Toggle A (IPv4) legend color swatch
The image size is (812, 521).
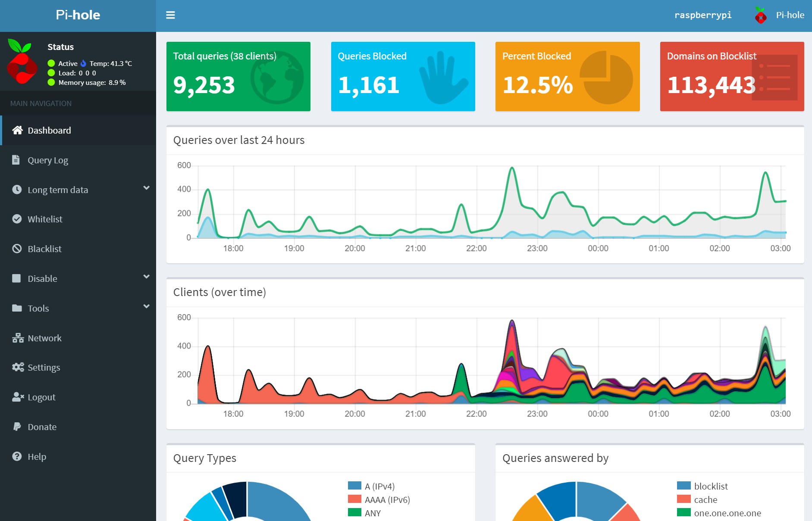point(354,486)
